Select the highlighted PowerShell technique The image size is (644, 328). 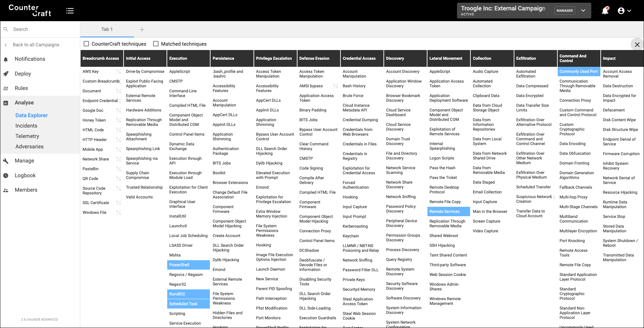(x=188, y=265)
